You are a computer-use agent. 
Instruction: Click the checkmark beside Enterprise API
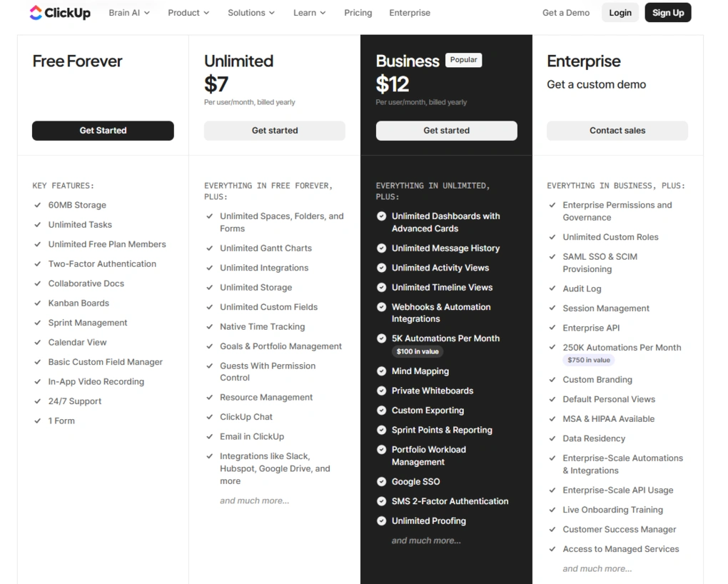[x=552, y=328]
